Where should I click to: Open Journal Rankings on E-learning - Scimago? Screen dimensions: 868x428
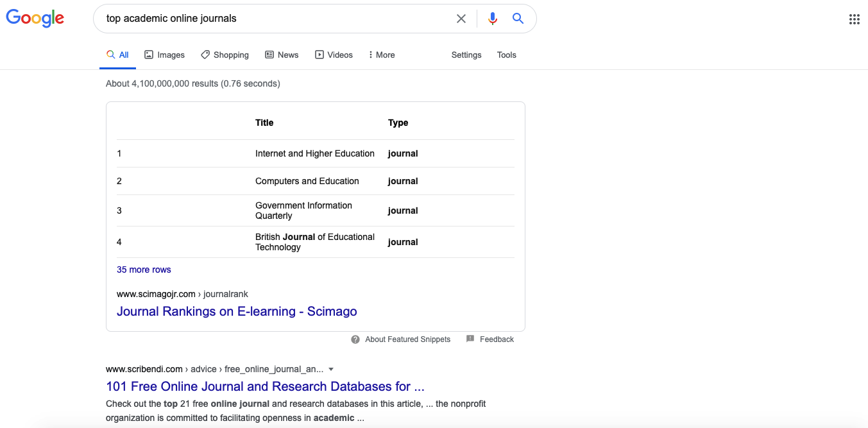[237, 311]
